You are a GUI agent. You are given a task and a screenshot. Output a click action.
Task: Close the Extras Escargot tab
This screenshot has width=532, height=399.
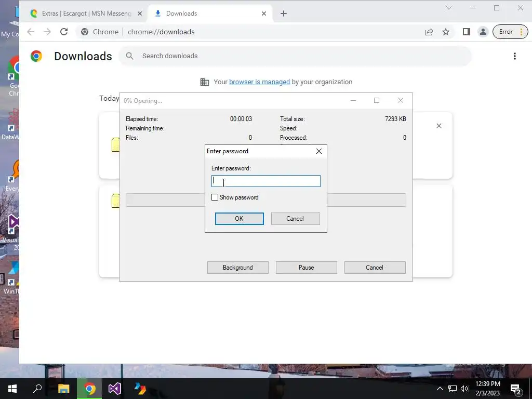point(139,14)
